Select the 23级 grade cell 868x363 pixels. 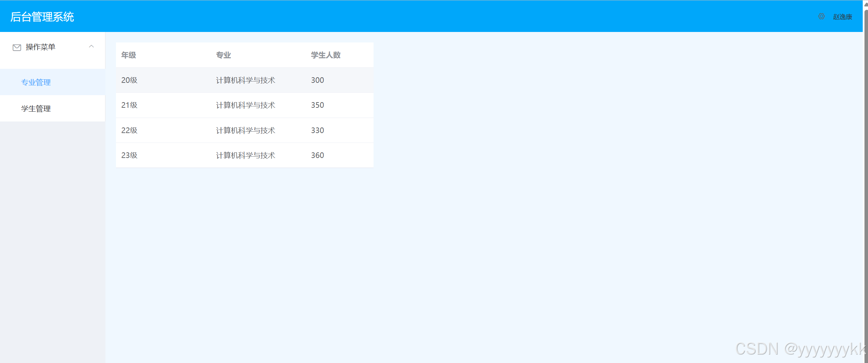129,155
